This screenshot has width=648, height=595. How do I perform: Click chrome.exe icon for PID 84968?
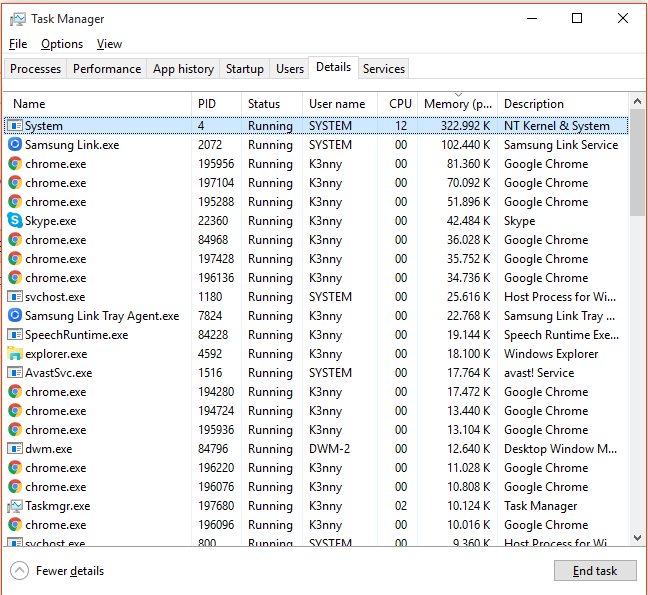tap(15, 240)
